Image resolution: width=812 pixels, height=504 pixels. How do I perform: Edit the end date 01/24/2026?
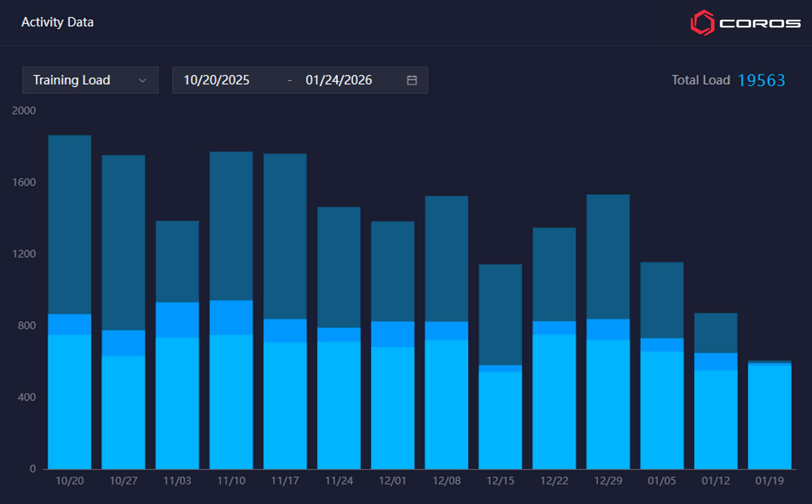click(x=338, y=80)
